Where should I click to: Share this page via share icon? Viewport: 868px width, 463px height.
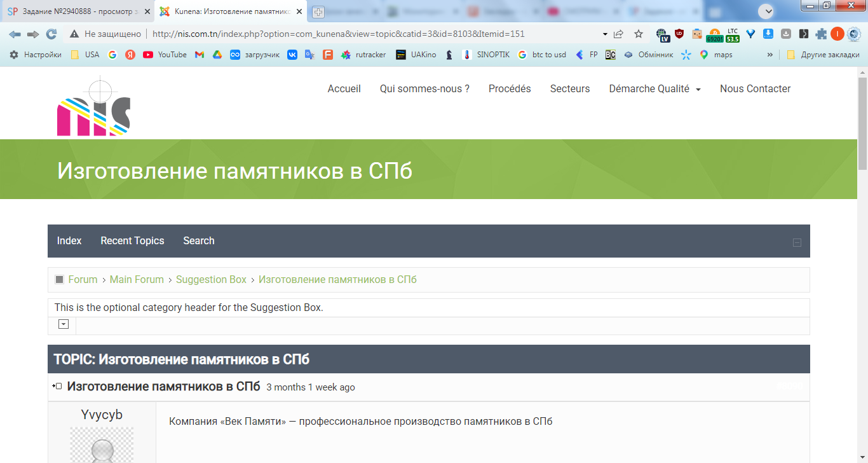tap(618, 34)
